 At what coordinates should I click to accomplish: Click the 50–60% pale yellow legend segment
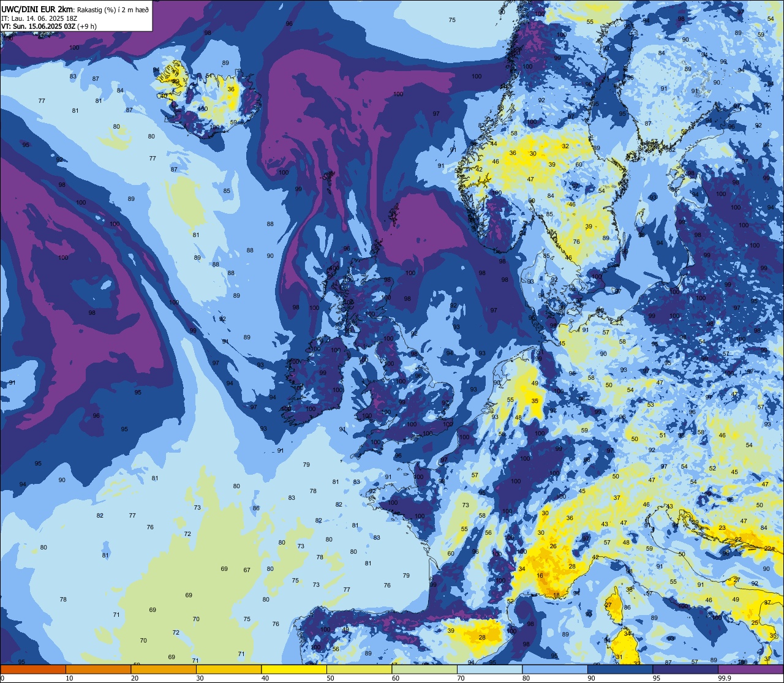click(359, 669)
